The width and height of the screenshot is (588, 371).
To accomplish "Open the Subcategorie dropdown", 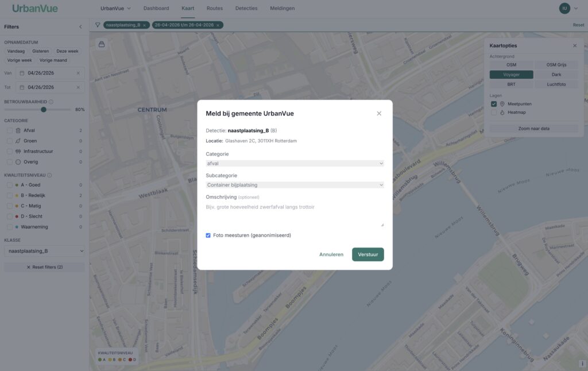I will tap(295, 185).
